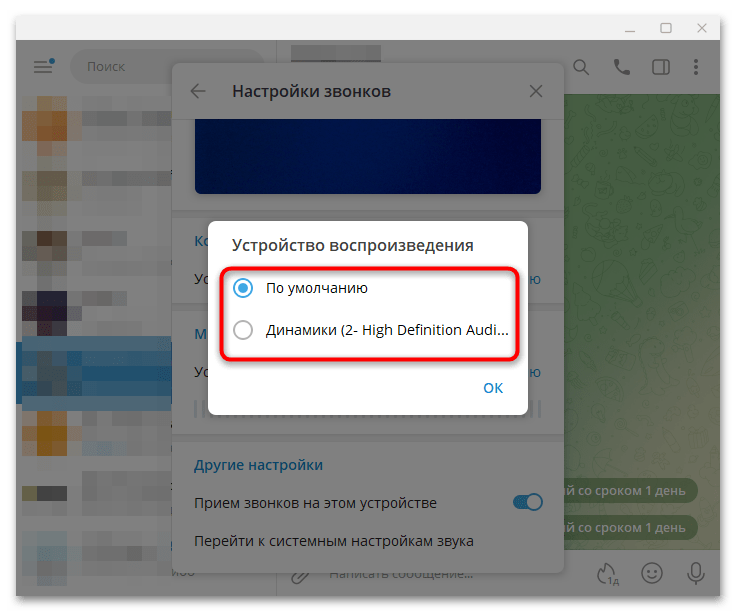Select the 'По умолчанию' playback device option
The height and width of the screenshot is (612, 736).
300,288
